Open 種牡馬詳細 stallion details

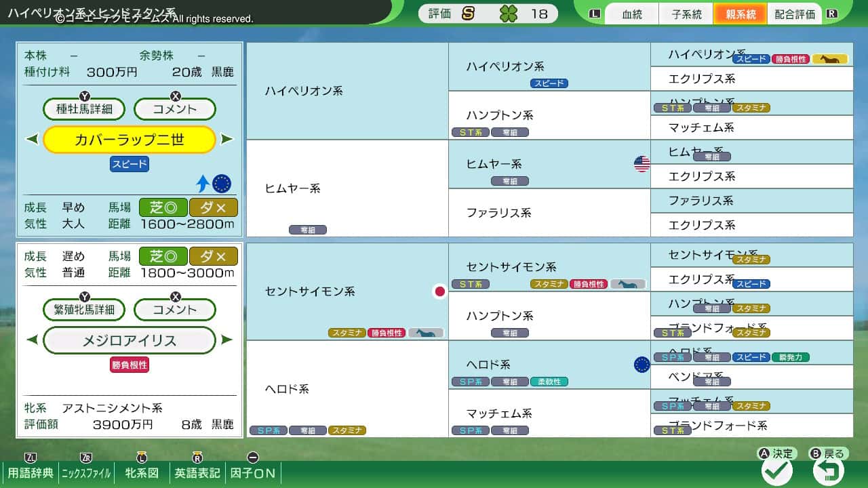(85, 109)
